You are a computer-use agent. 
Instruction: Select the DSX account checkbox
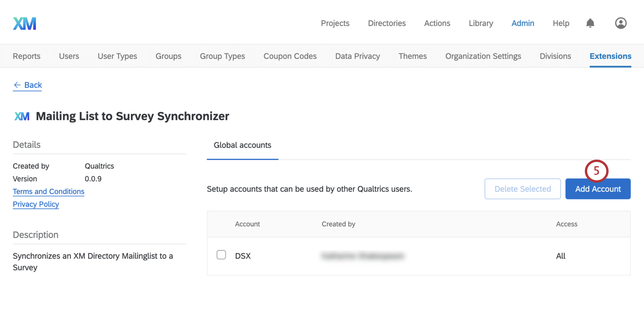click(221, 255)
